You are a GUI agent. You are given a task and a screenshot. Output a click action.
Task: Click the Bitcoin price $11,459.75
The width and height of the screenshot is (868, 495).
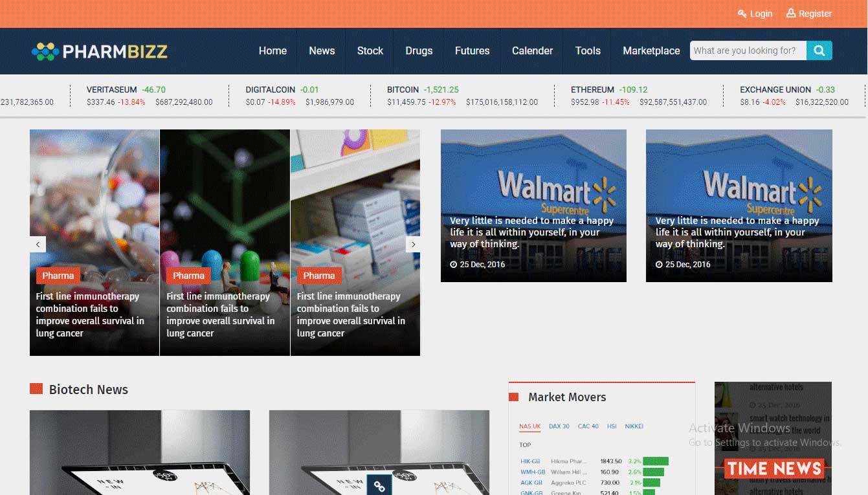(x=406, y=102)
